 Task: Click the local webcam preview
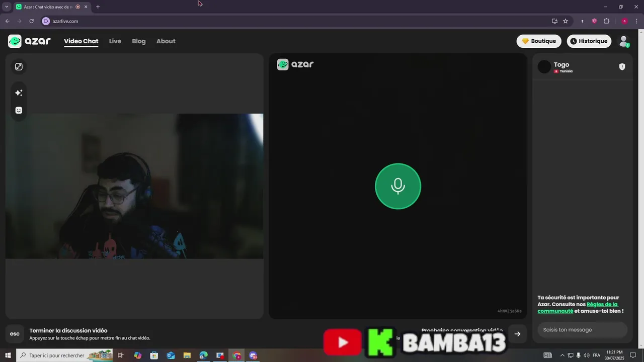(134, 186)
